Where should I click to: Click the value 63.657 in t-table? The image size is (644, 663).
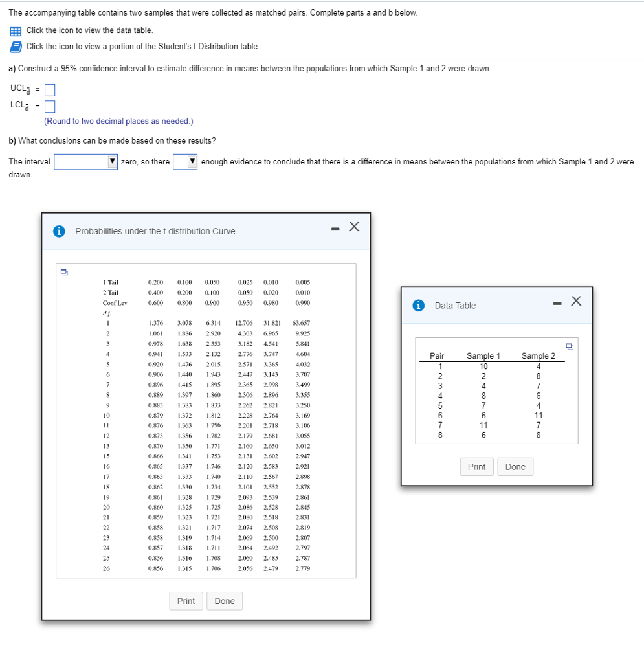point(301,323)
